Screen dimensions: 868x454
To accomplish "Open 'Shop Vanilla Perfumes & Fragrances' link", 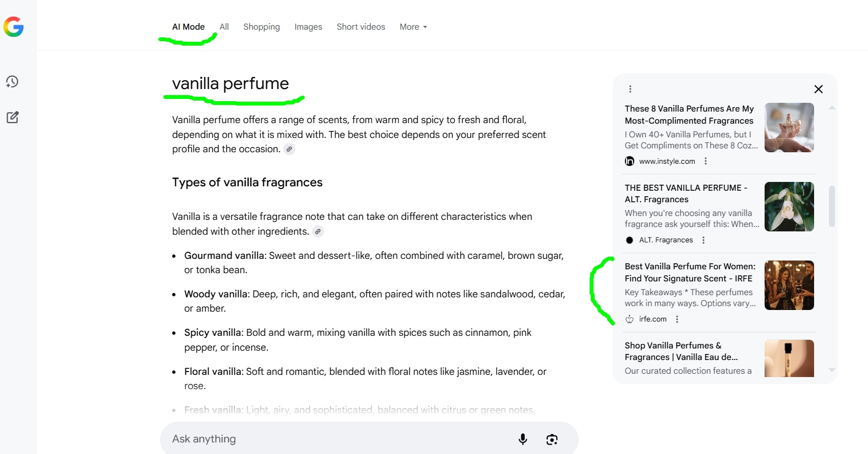I will pos(682,351).
